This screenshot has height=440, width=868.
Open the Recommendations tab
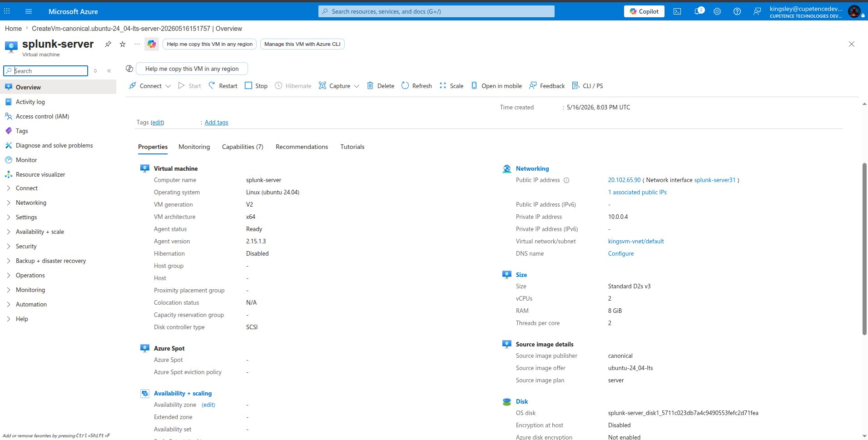point(302,147)
